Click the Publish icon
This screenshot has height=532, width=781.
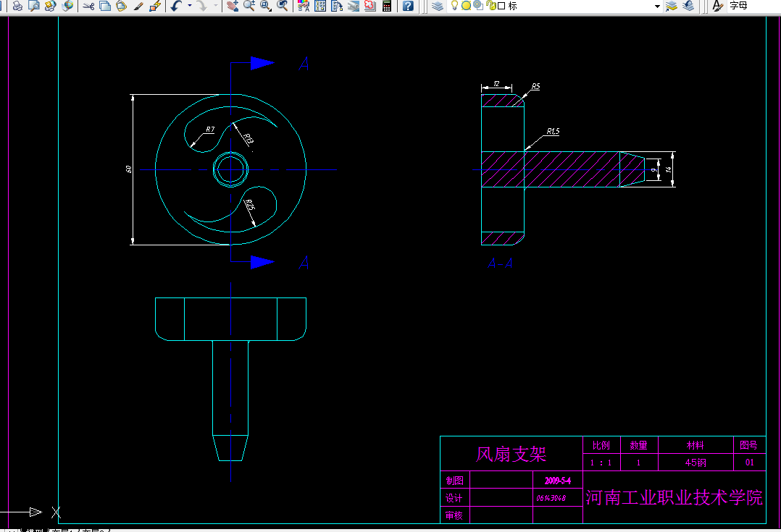[x=50, y=6]
